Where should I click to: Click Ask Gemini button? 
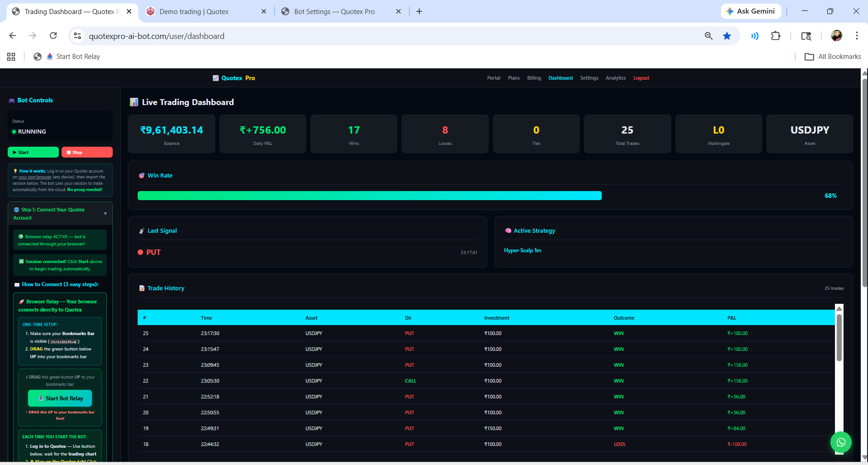point(751,11)
